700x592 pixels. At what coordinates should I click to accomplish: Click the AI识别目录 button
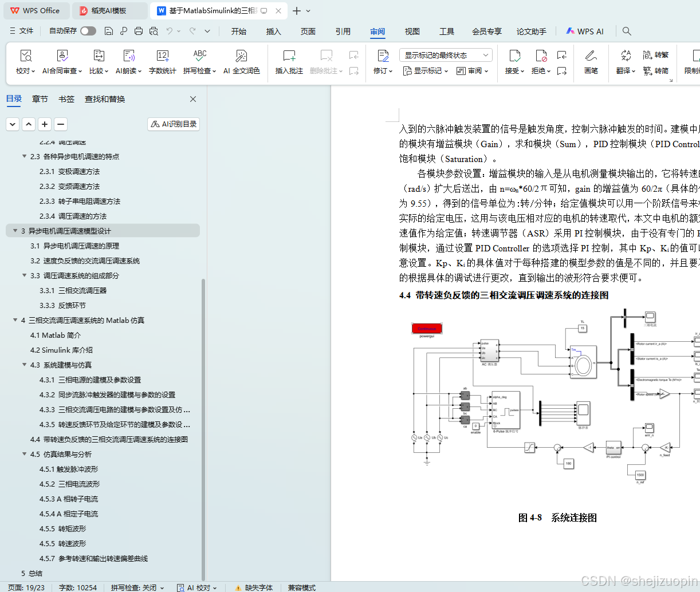pos(174,124)
